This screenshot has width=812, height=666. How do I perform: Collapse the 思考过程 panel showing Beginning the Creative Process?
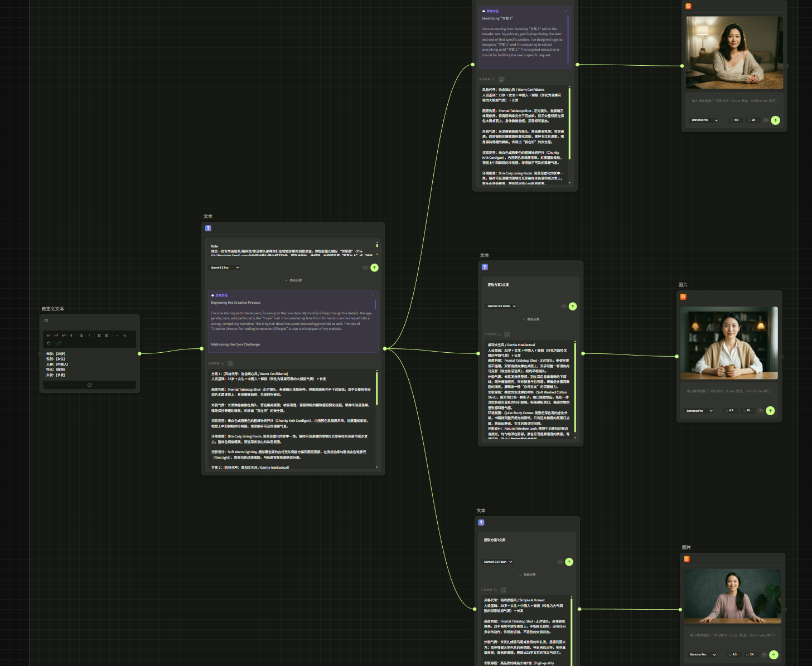(x=373, y=295)
